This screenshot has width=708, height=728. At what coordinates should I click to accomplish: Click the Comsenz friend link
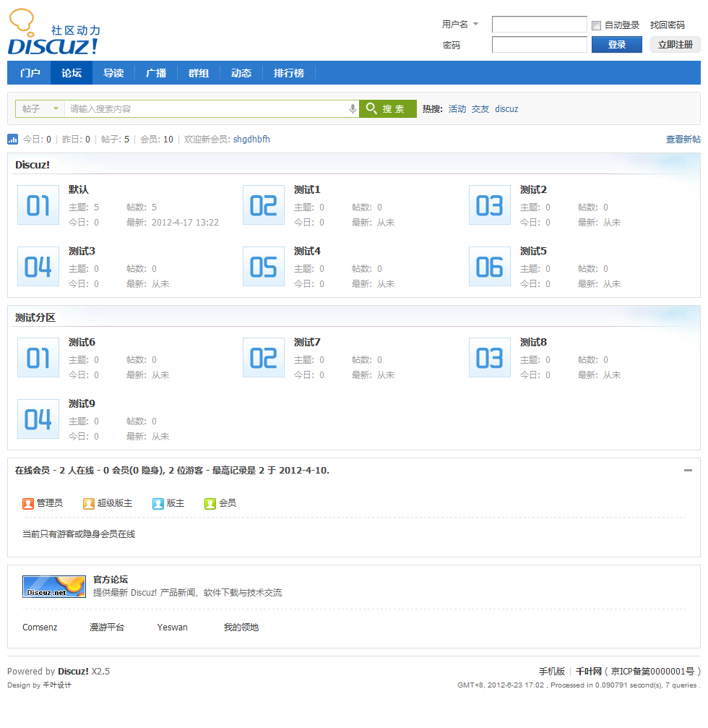tap(40, 628)
